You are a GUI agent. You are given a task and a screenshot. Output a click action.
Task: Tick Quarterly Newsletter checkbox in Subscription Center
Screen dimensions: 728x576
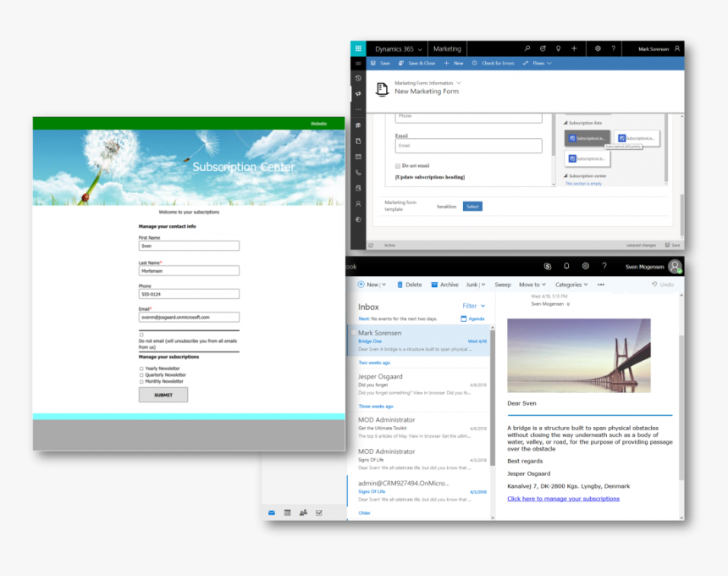tap(141, 375)
